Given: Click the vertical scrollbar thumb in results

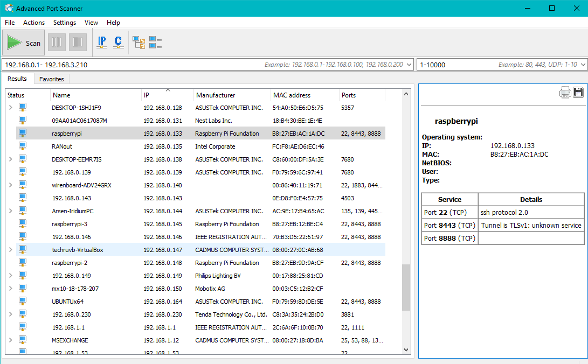Looking at the screenshot, I should [405, 286].
